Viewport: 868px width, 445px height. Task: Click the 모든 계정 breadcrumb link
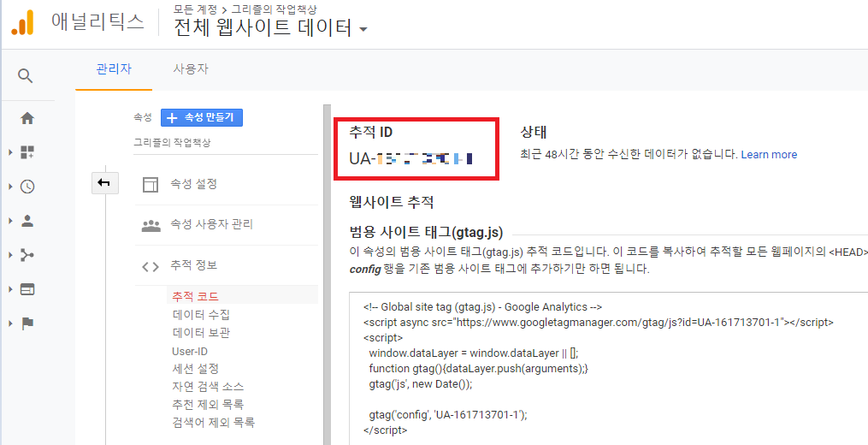click(x=196, y=9)
